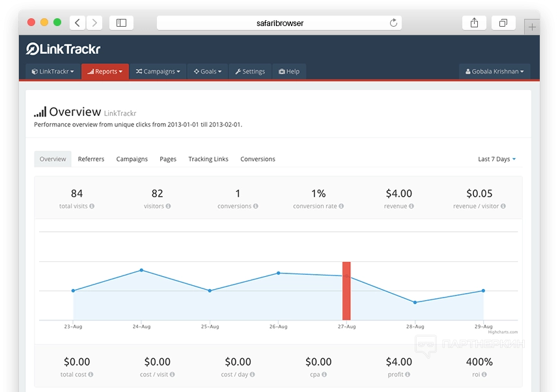558x392 pixels.
Task: Click the info icon beside total visits
Action: (x=92, y=206)
